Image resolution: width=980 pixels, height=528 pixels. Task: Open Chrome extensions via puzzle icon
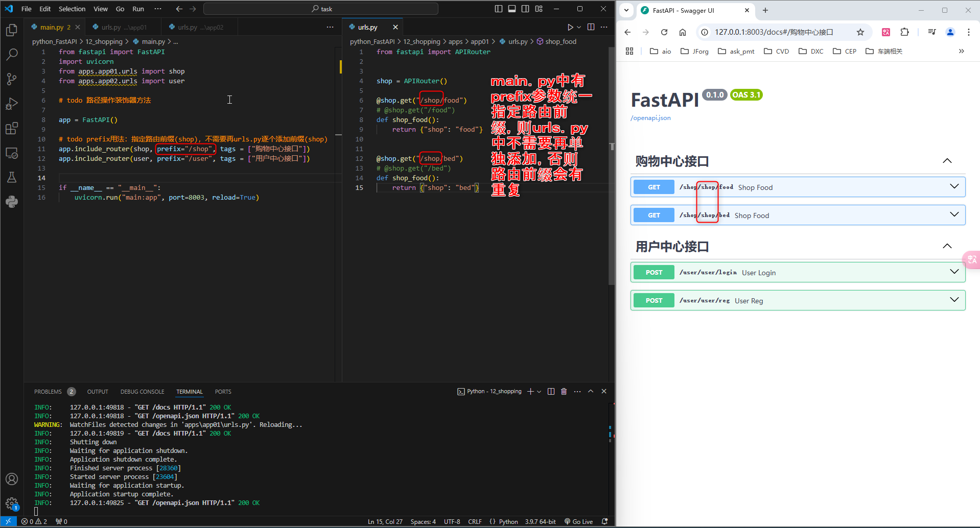click(x=905, y=32)
